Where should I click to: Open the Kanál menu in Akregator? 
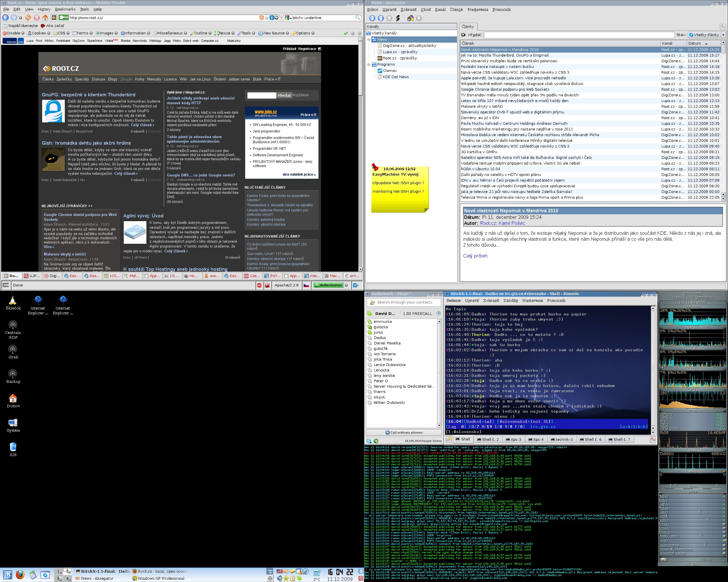tap(440, 9)
